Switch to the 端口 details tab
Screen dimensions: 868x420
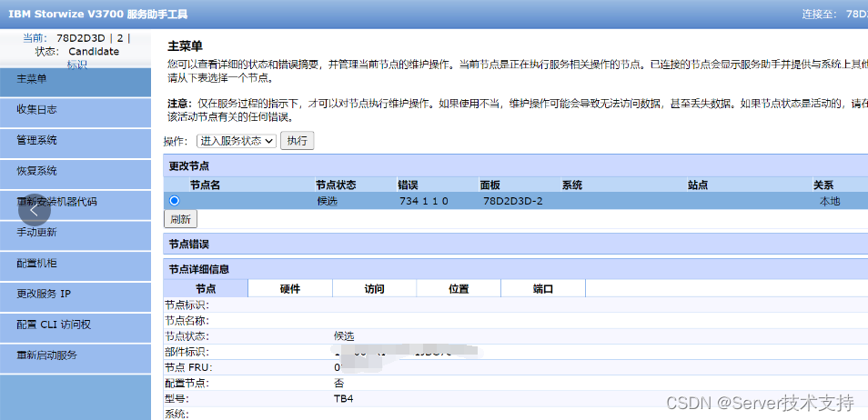(543, 288)
